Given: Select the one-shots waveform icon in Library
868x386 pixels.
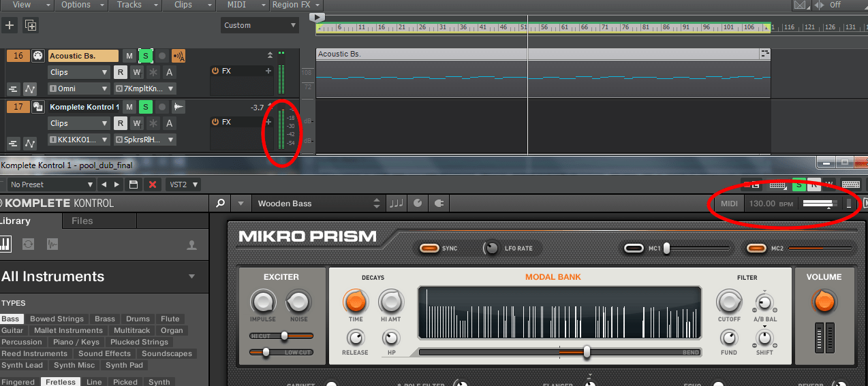Looking at the screenshot, I should [x=52, y=244].
